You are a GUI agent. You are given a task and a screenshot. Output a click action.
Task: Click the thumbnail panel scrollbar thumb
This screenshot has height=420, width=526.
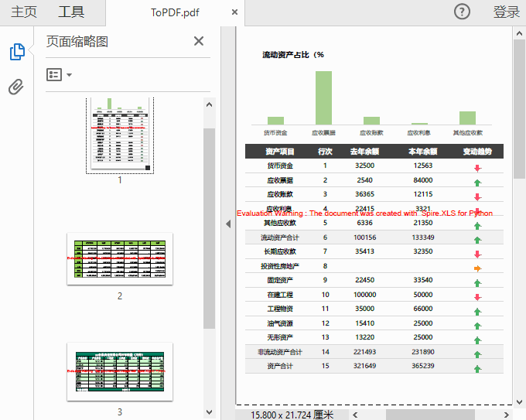pyautogui.click(x=210, y=228)
